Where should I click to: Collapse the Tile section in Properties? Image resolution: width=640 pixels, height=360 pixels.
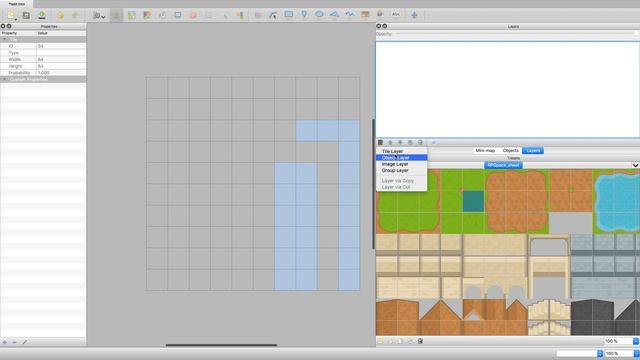[4, 40]
